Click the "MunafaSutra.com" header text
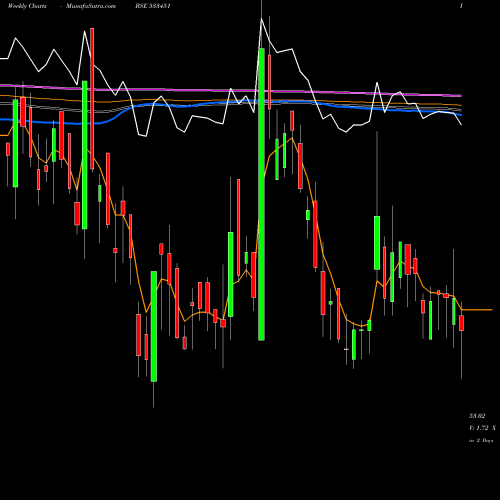 [x=91, y=6]
